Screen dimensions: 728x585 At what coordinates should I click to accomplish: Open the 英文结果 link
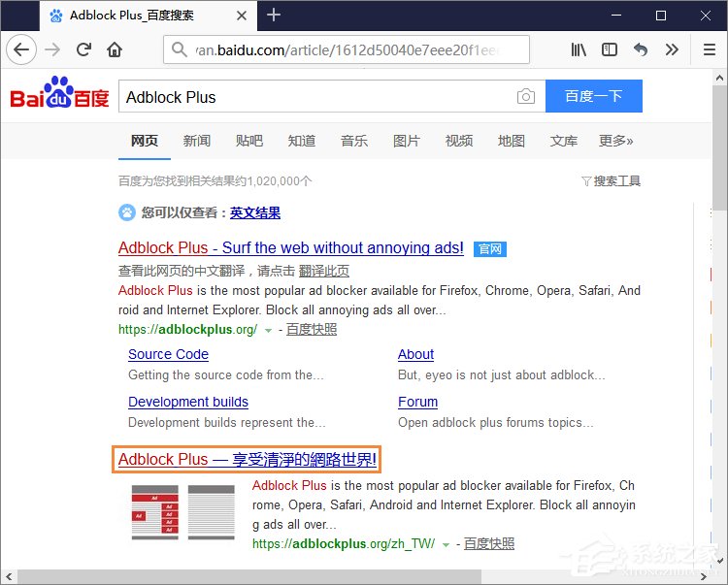click(x=255, y=212)
